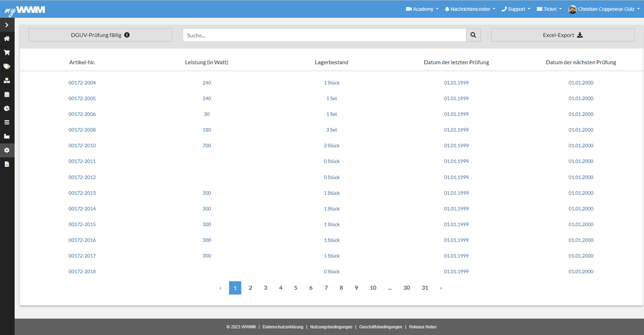Open the Home icon in the sidebar

pos(7,39)
